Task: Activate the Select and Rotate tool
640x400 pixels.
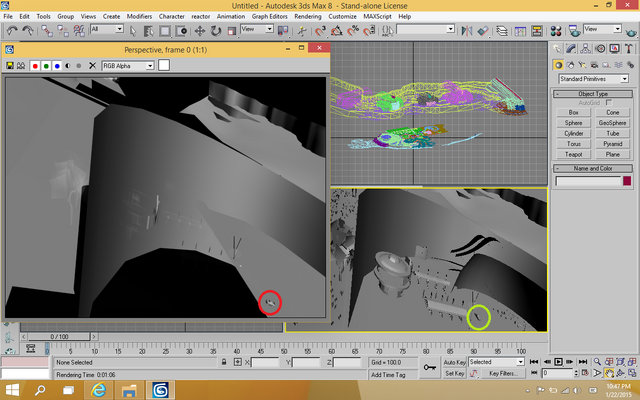Action: pos(216,31)
